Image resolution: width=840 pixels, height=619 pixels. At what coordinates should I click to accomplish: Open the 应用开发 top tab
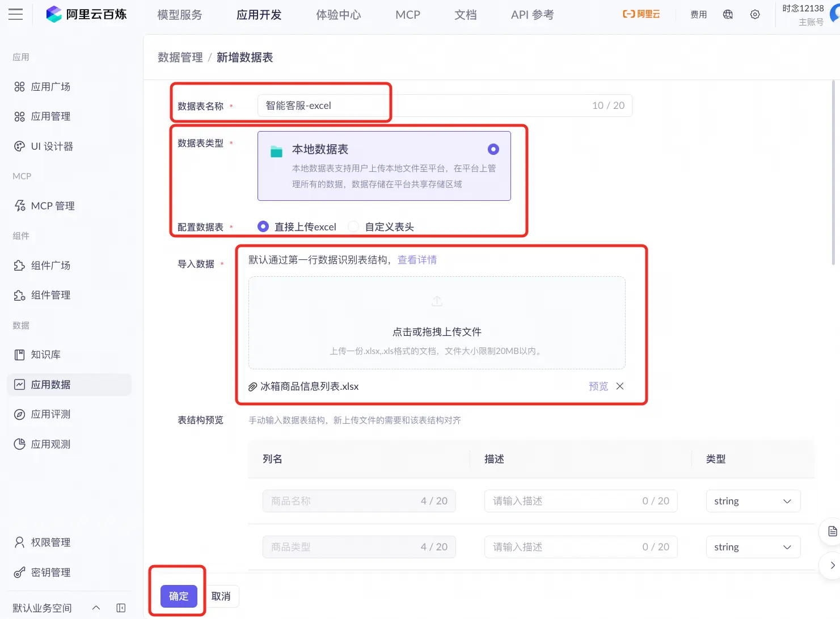point(259,15)
